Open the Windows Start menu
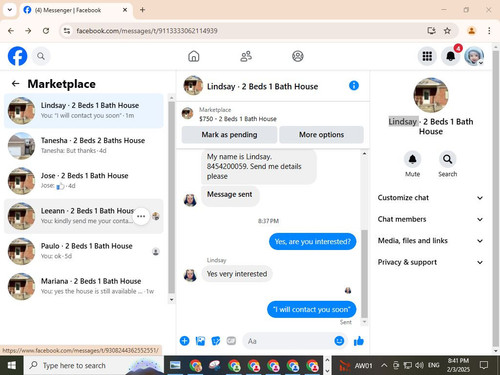Viewport: 500px width, 375px height. (x=12, y=365)
